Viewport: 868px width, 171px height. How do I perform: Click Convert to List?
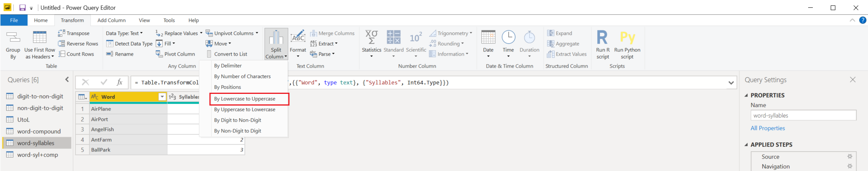[x=227, y=54]
